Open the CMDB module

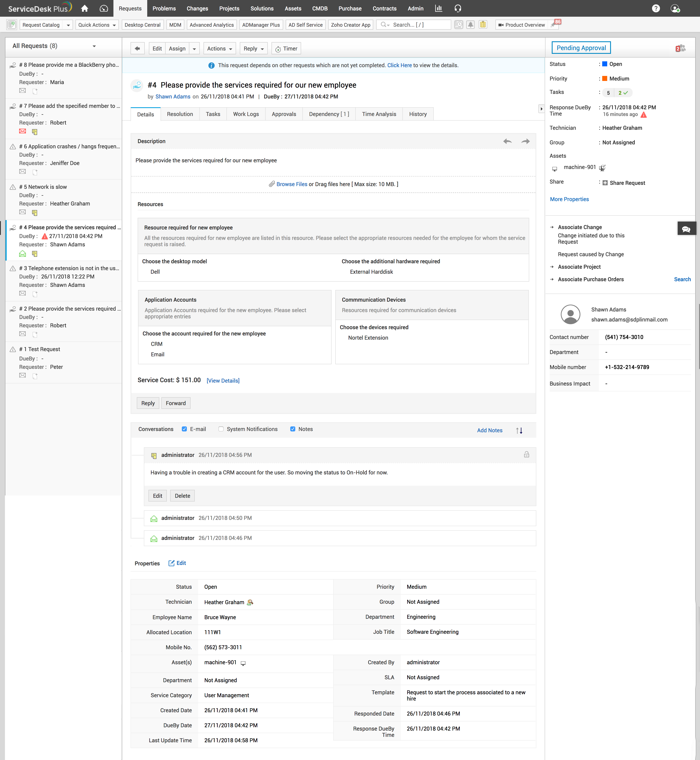click(x=320, y=8)
